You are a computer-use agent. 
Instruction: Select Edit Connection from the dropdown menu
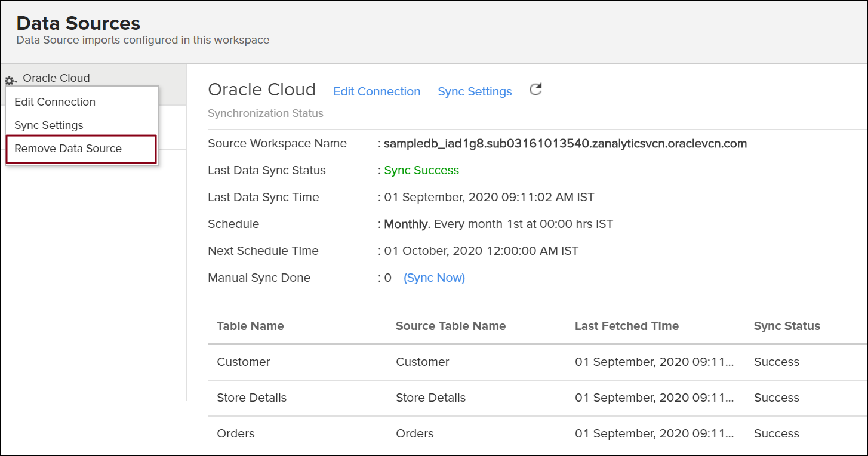click(55, 102)
